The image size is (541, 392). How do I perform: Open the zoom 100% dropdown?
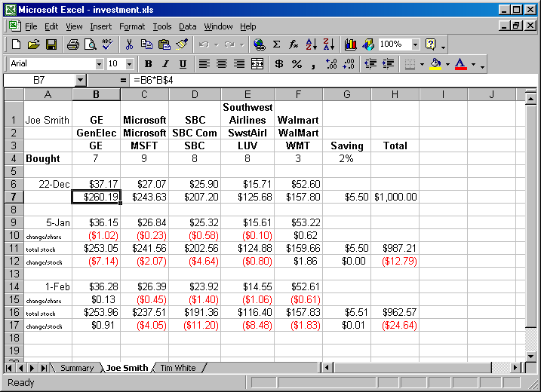pyautogui.click(x=416, y=44)
